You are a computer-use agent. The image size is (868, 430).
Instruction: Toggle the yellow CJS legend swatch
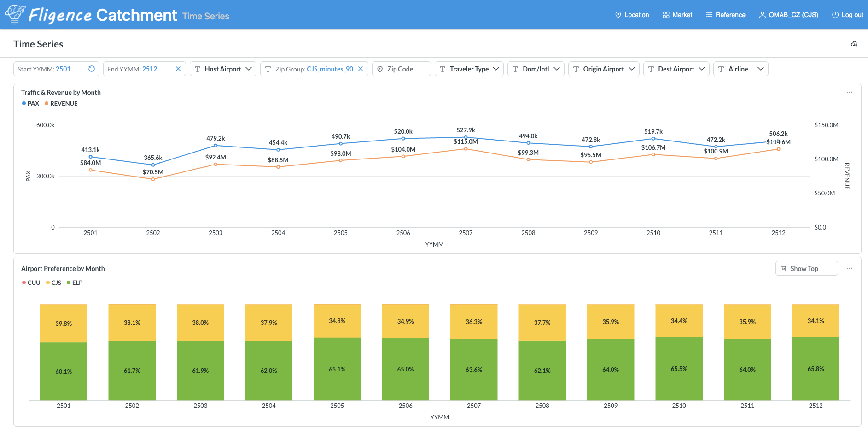[48, 283]
